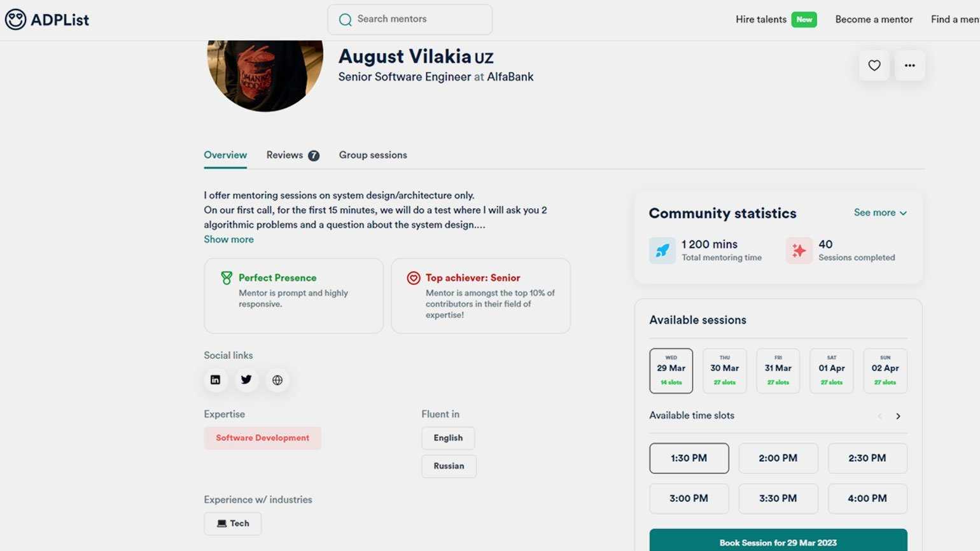Open the mentor's LinkedIn profile icon

[216, 380]
